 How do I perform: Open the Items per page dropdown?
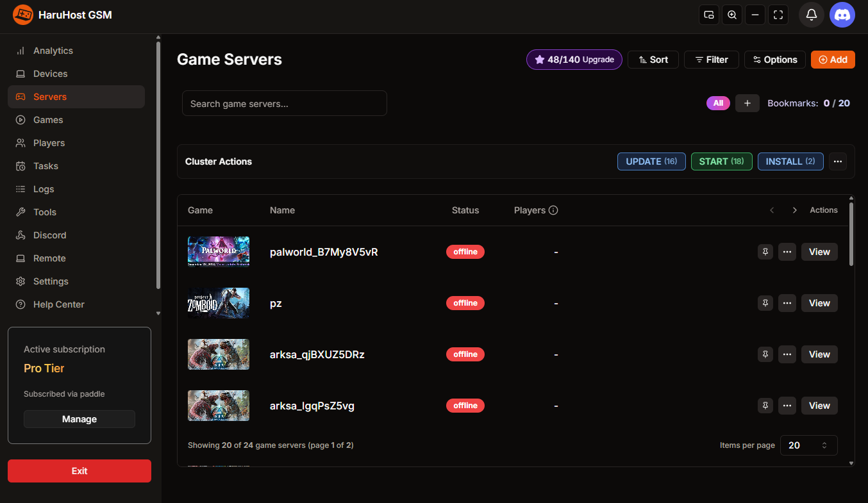[x=808, y=445]
